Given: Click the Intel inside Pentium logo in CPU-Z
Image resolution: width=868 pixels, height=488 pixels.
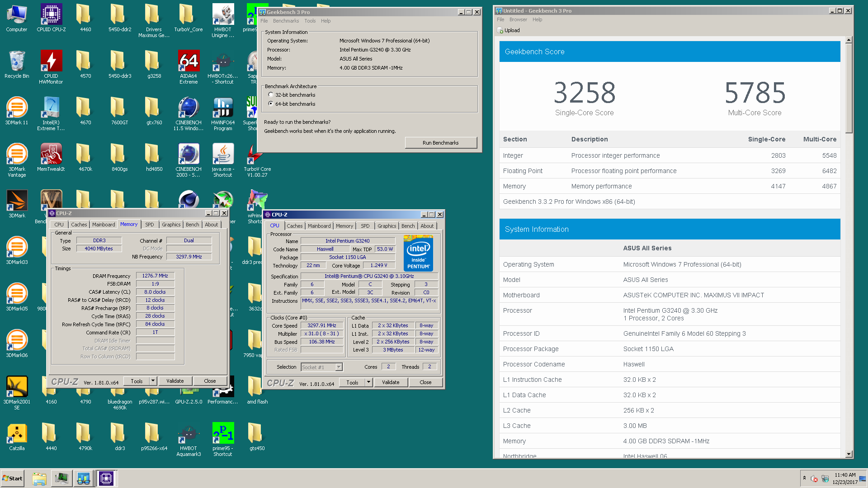Looking at the screenshot, I should pyautogui.click(x=418, y=253).
